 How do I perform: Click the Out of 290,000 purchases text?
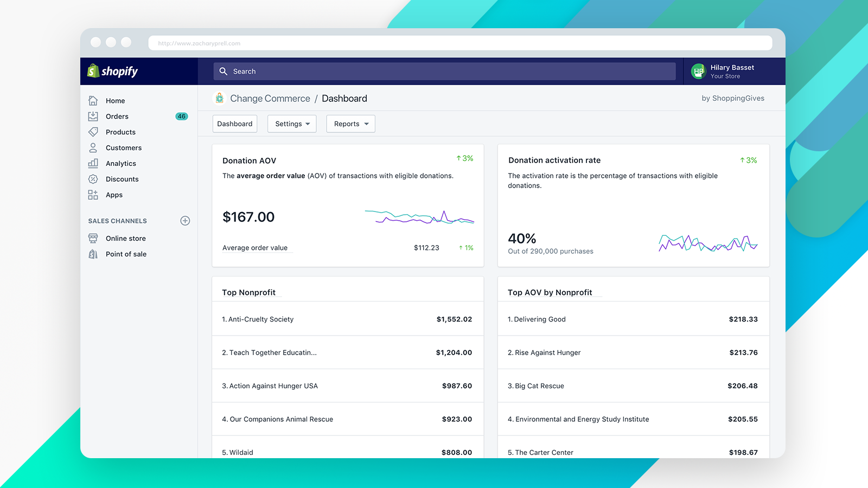551,252
